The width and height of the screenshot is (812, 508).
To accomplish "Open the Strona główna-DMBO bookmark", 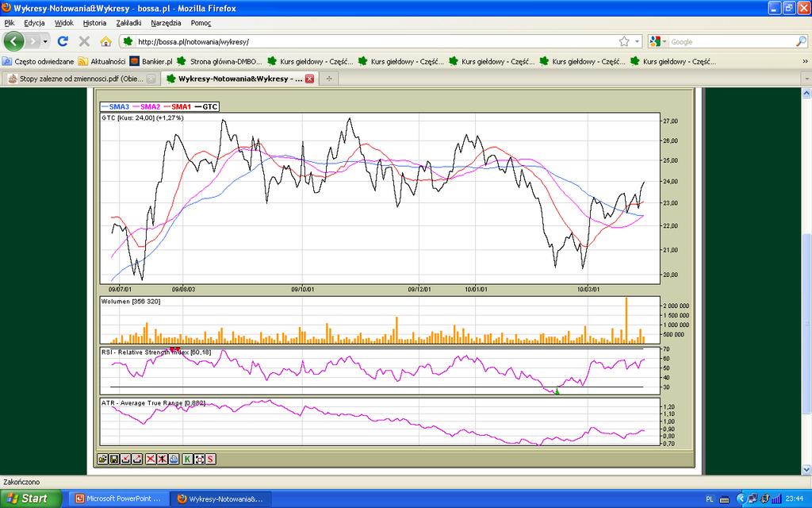I will pyautogui.click(x=219, y=61).
